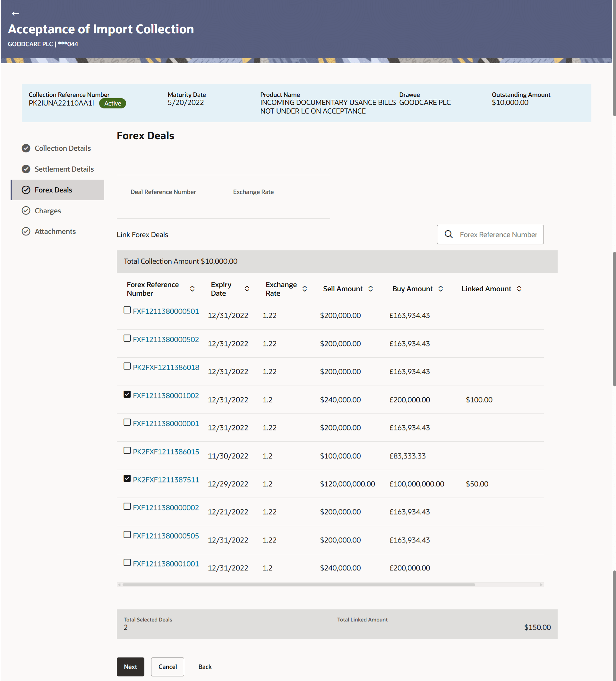Click Settlement Details checkmark icon
616x681 pixels.
click(26, 169)
